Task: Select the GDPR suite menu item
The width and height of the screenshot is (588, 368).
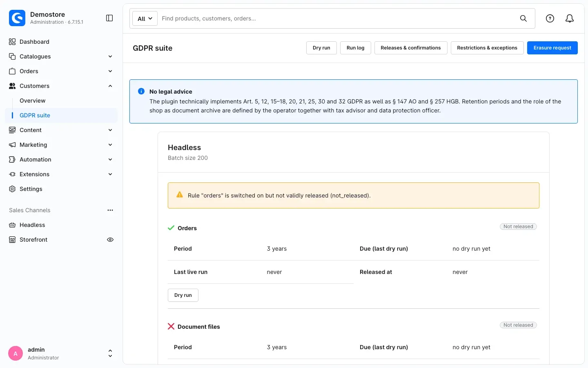Action: pyautogui.click(x=61, y=115)
